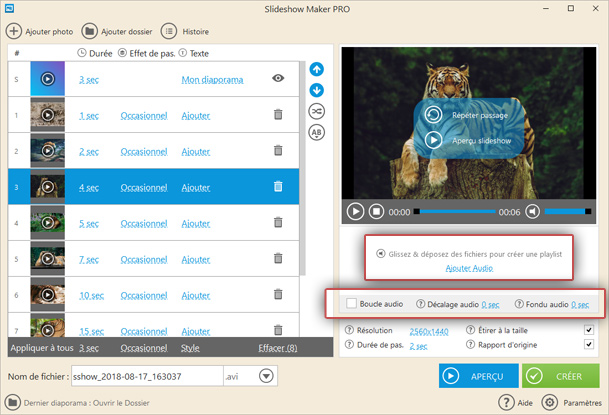This screenshot has width=609, height=415.
Task: Click the Ajouter Audio link
Action: 470,269
